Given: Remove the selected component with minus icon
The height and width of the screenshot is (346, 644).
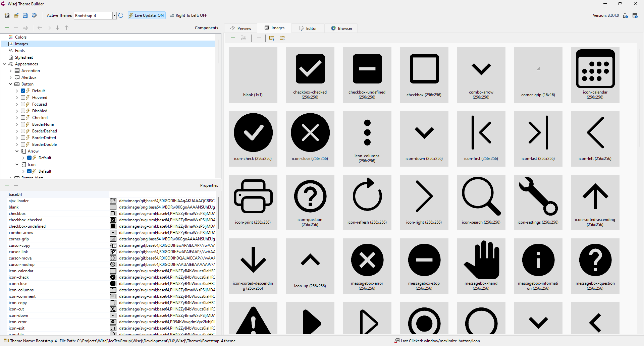Looking at the screenshot, I should click(16, 28).
